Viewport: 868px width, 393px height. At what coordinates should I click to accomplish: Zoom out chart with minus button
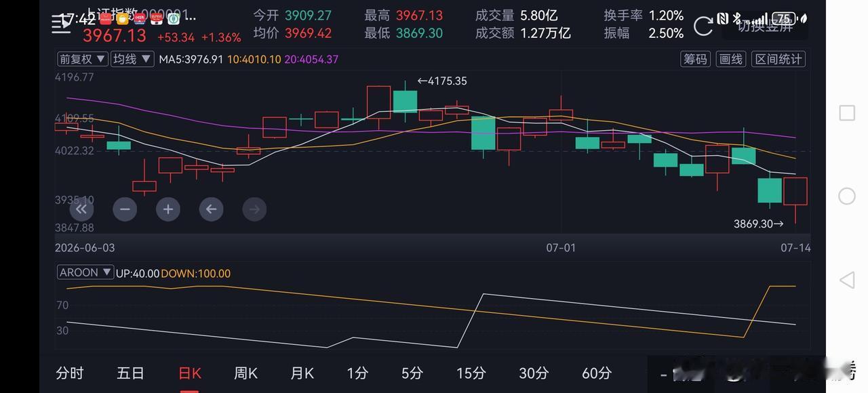[125, 209]
